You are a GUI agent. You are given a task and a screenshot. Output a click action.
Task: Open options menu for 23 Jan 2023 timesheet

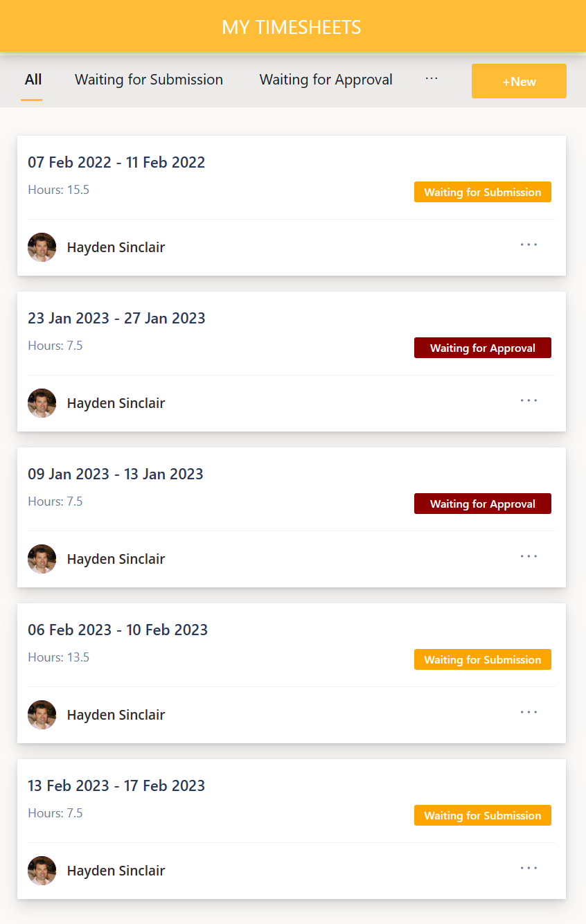529,400
